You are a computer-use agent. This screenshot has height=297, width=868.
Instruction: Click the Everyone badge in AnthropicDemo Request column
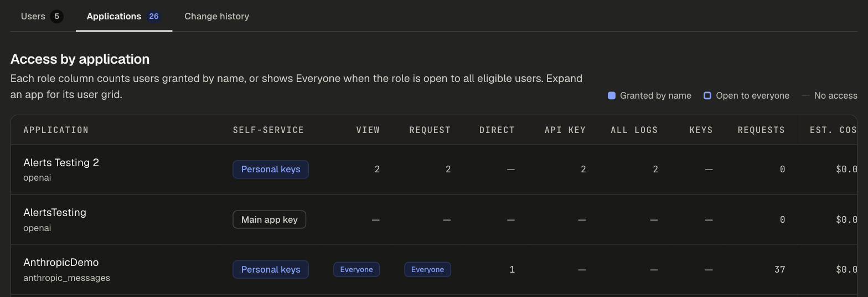pyautogui.click(x=427, y=269)
